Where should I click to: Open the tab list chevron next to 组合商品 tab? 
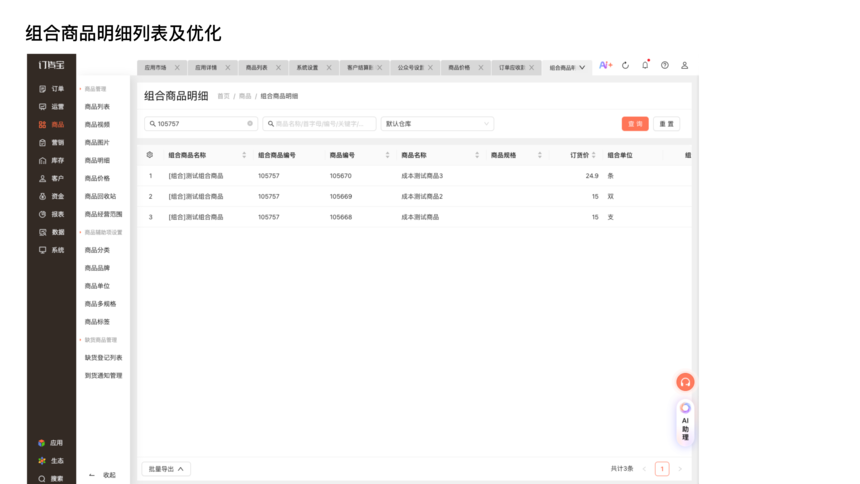[x=582, y=68]
